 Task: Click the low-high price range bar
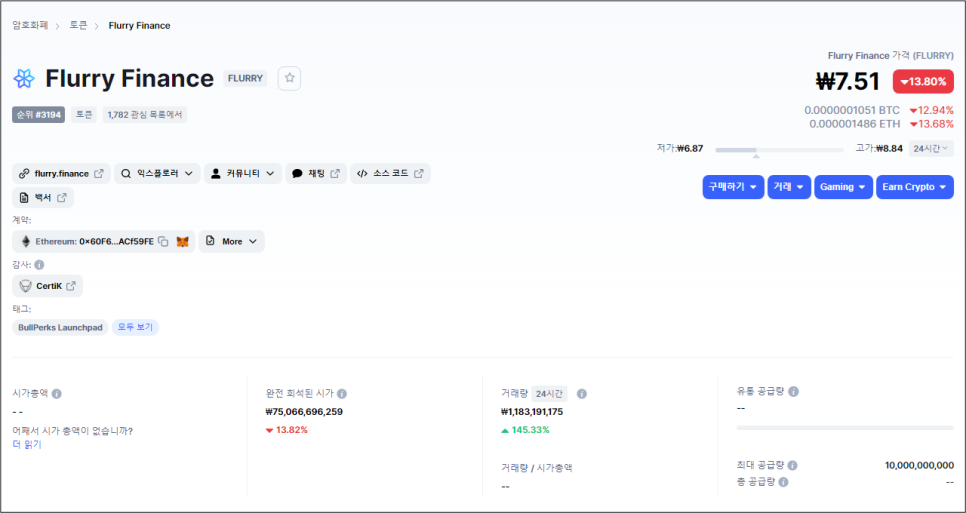[779, 150]
